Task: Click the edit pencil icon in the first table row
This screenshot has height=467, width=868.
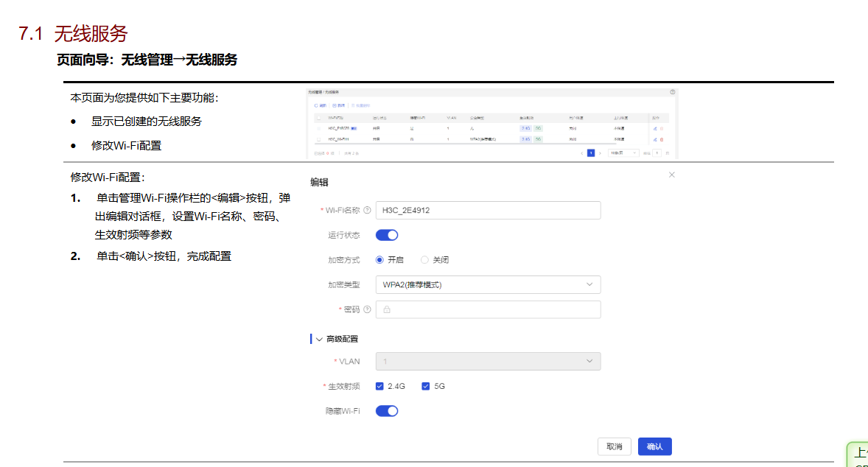Action: [x=654, y=128]
